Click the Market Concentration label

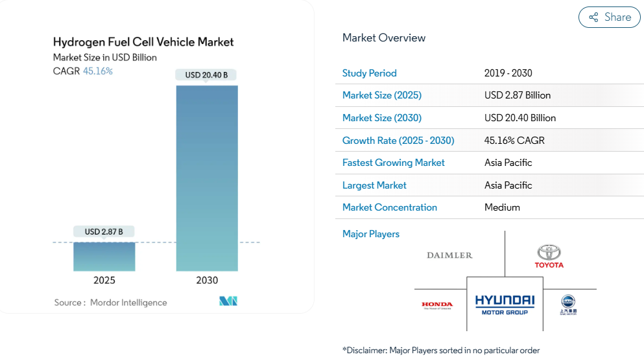pyautogui.click(x=389, y=207)
